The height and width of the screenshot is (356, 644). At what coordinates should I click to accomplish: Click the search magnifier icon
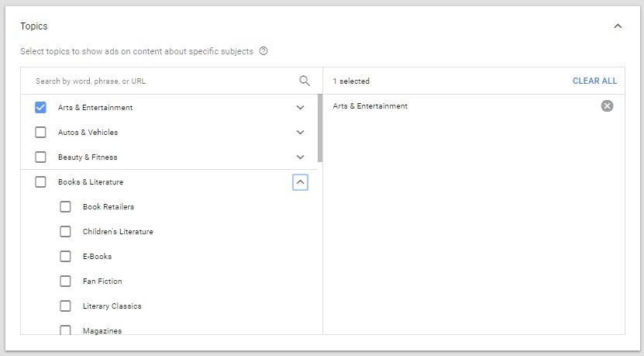305,81
